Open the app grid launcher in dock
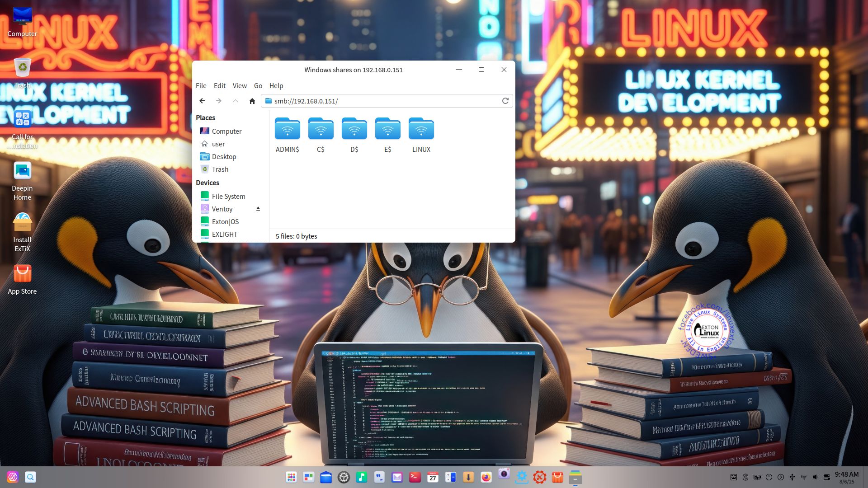Viewport: 868px width, 488px height. [x=291, y=477]
